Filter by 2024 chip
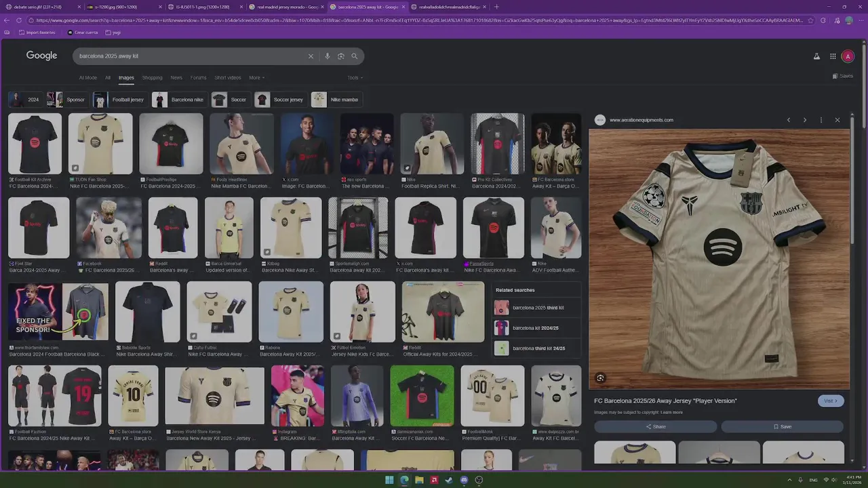868x488 pixels. click(25, 100)
